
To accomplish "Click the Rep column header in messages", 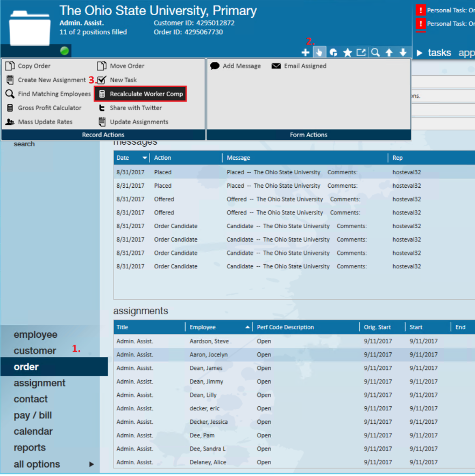I will [398, 158].
